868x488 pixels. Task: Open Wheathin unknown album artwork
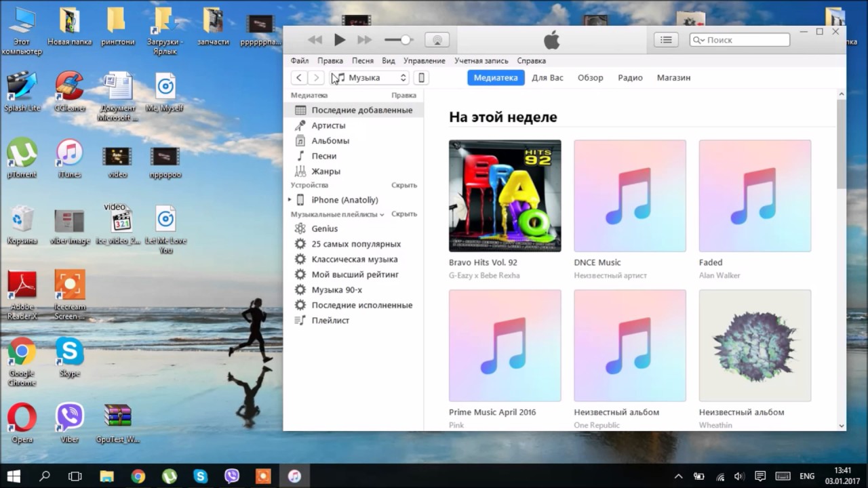click(755, 346)
